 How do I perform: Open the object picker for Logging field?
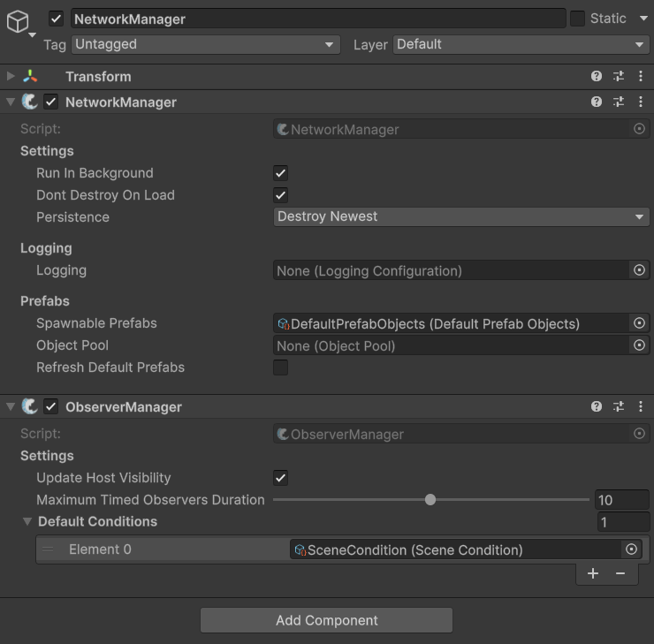click(640, 270)
